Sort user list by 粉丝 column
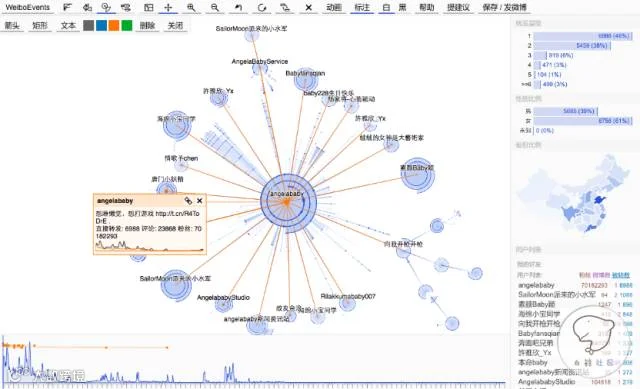640x389 pixels. click(584, 275)
